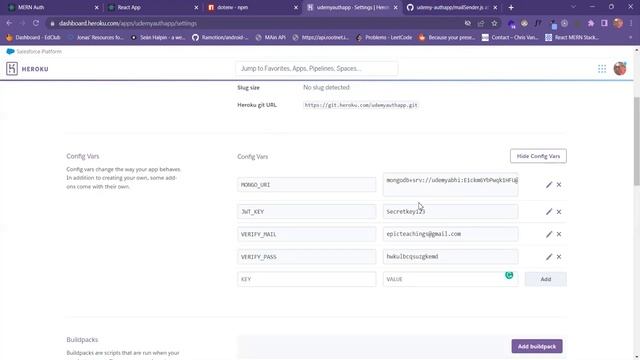Viewport: 640px width, 360px height.
Task: Click the VERIFY_MAIL email value field
Action: (451, 234)
